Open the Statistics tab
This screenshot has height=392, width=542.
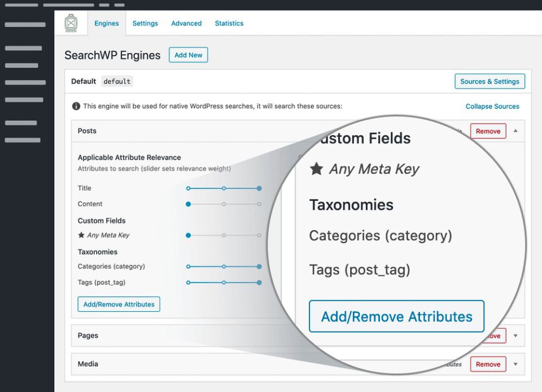pos(229,23)
